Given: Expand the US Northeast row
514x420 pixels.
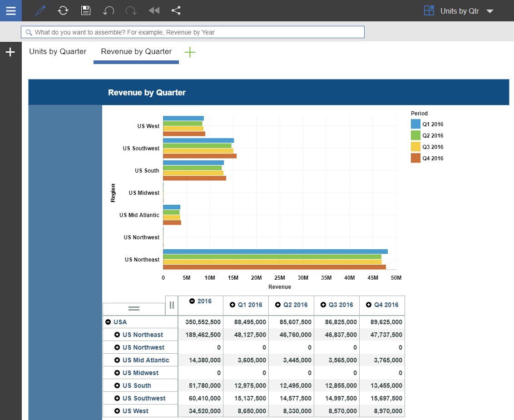Looking at the screenshot, I should (x=117, y=335).
